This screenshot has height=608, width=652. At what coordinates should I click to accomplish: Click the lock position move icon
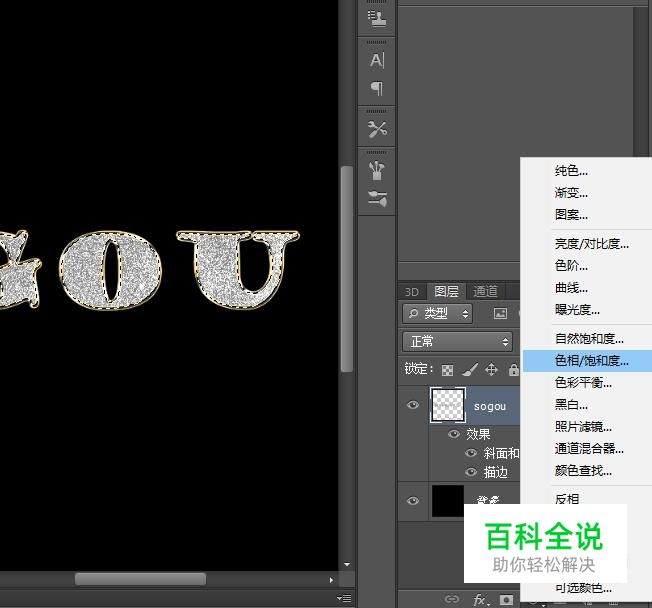491,369
